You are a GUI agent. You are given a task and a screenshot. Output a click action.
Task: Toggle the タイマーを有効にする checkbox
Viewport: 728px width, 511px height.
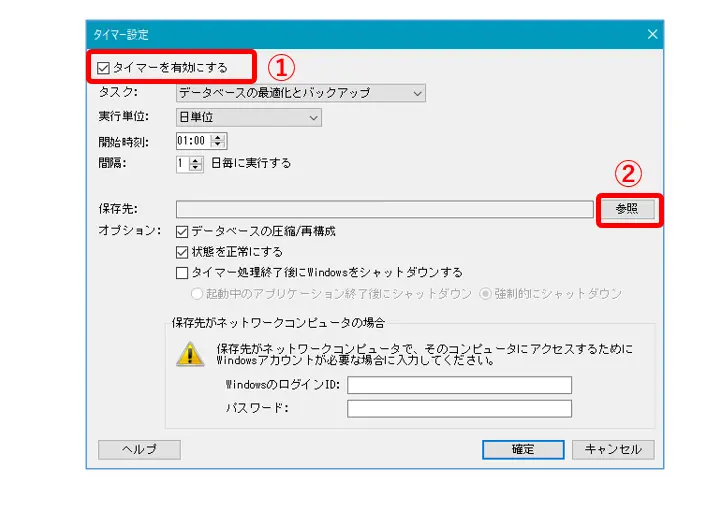[103, 68]
